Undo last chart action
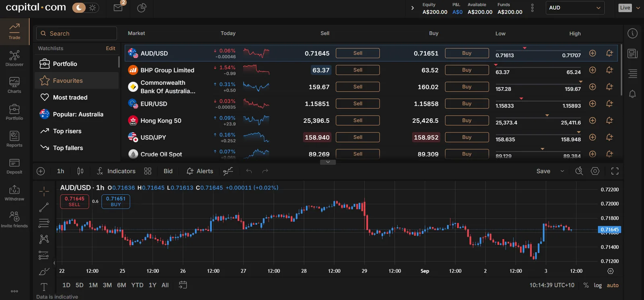Image resolution: width=644 pixels, height=300 pixels. tap(249, 171)
